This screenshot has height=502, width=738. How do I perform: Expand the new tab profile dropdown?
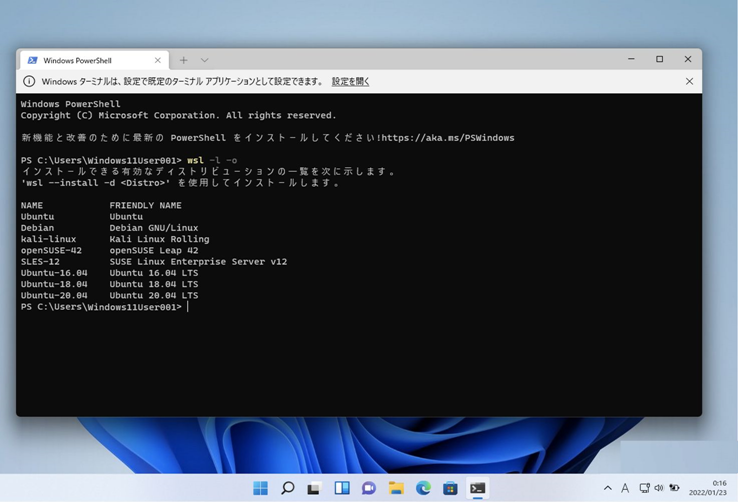point(204,60)
